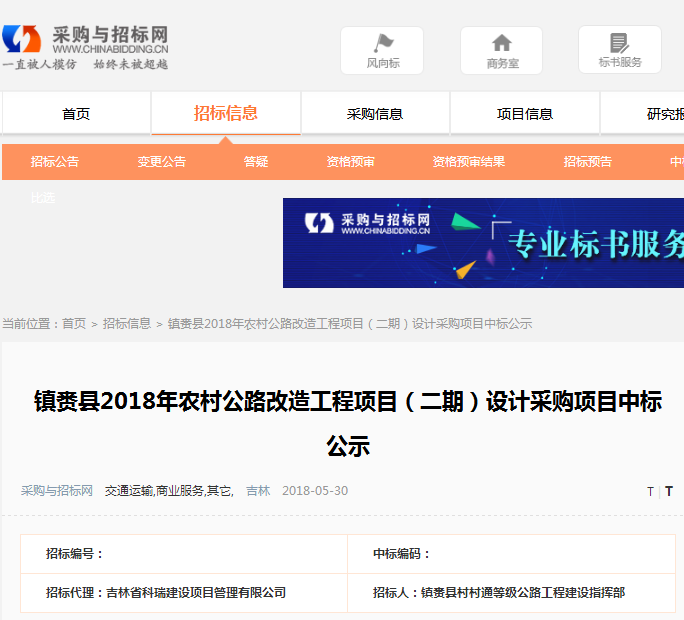Follow the 首页 breadcrumb link
The height and width of the screenshot is (620, 684).
pos(74,324)
